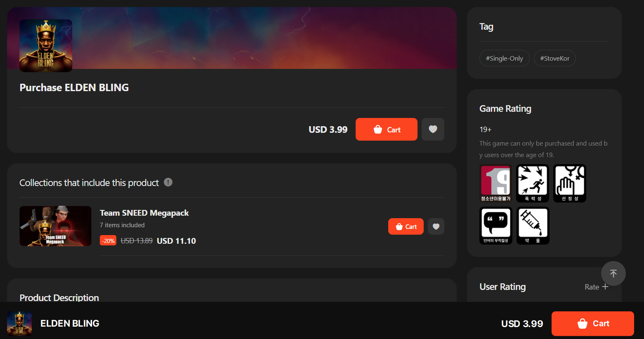Click the drugs syringe rating icon

coord(533,226)
